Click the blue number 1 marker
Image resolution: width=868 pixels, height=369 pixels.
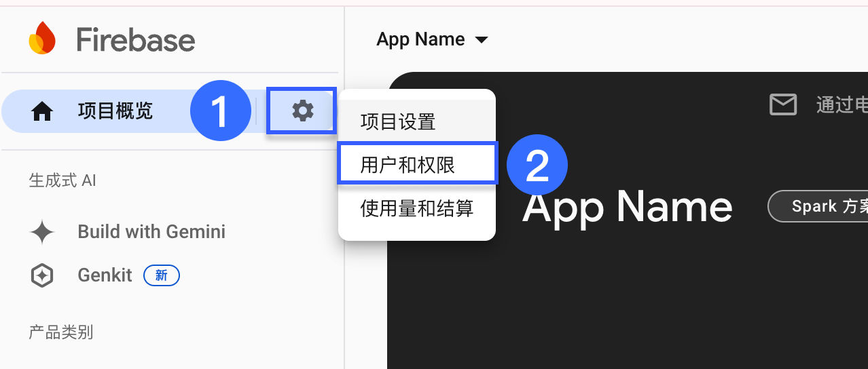click(221, 111)
